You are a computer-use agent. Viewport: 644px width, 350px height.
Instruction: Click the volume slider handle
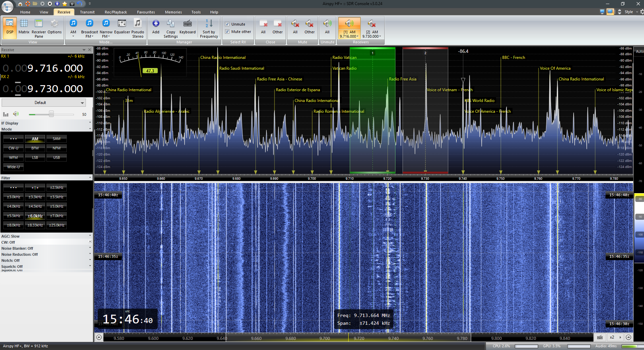(51, 114)
